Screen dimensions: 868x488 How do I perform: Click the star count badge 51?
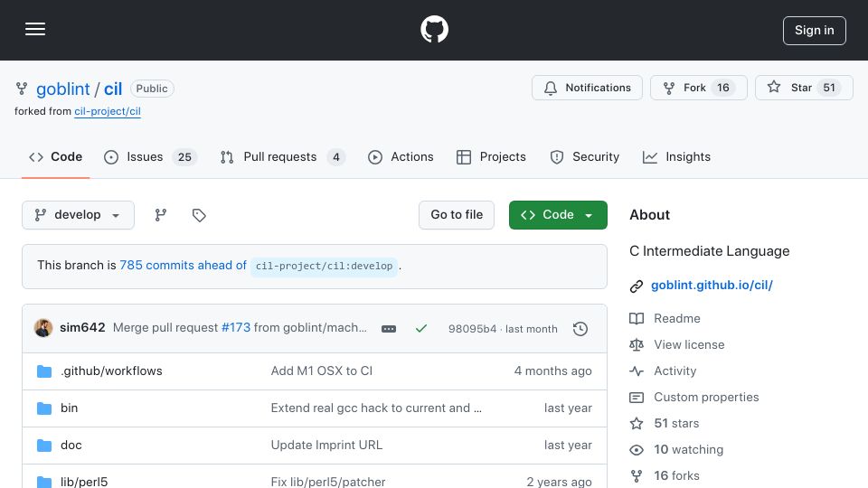tap(829, 88)
